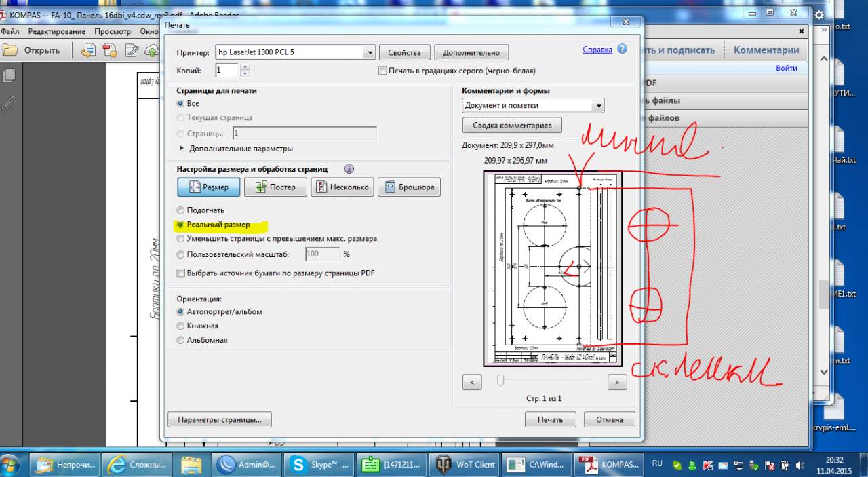This screenshot has width=868, height=477.
Task: Click the blue help question mark icon
Action: [x=622, y=49]
